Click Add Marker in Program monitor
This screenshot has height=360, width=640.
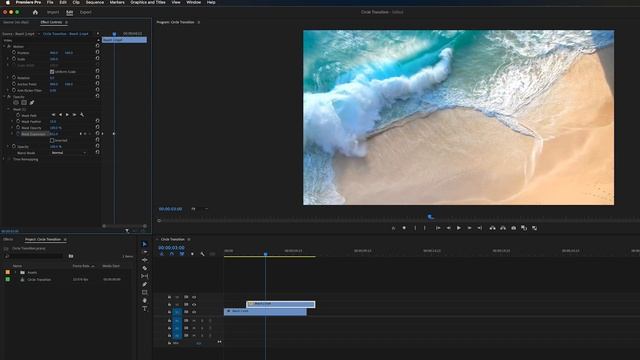point(404,228)
